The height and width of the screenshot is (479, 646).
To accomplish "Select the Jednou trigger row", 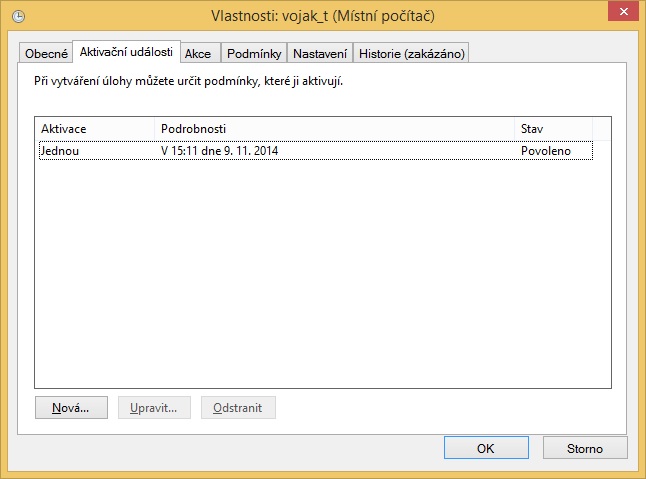I will pyautogui.click(x=60, y=150).
